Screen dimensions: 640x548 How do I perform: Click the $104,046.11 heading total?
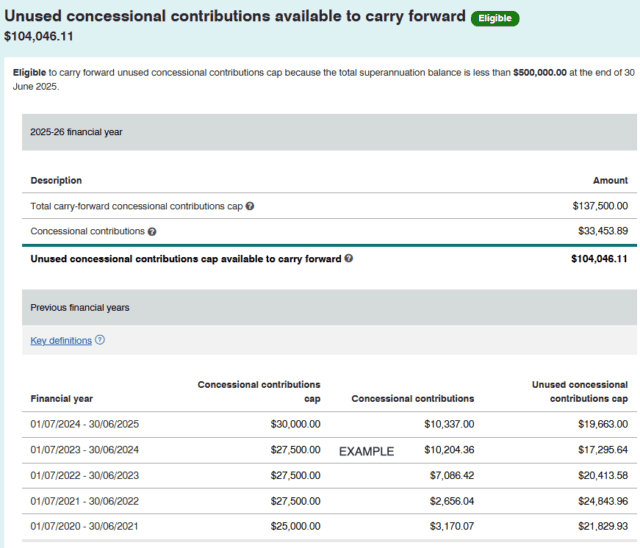[39, 36]
